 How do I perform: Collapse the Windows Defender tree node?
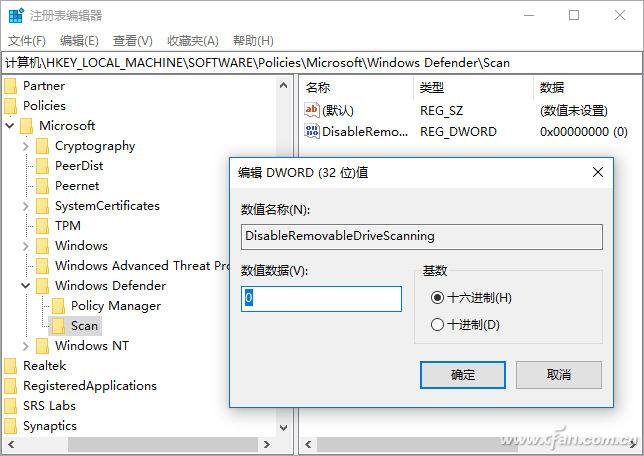(26, 286)
